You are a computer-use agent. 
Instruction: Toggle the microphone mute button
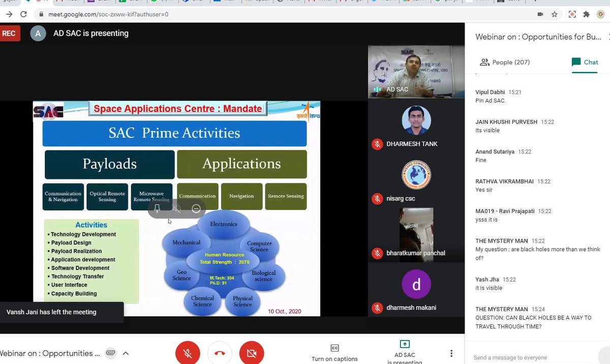click(188, 354)
